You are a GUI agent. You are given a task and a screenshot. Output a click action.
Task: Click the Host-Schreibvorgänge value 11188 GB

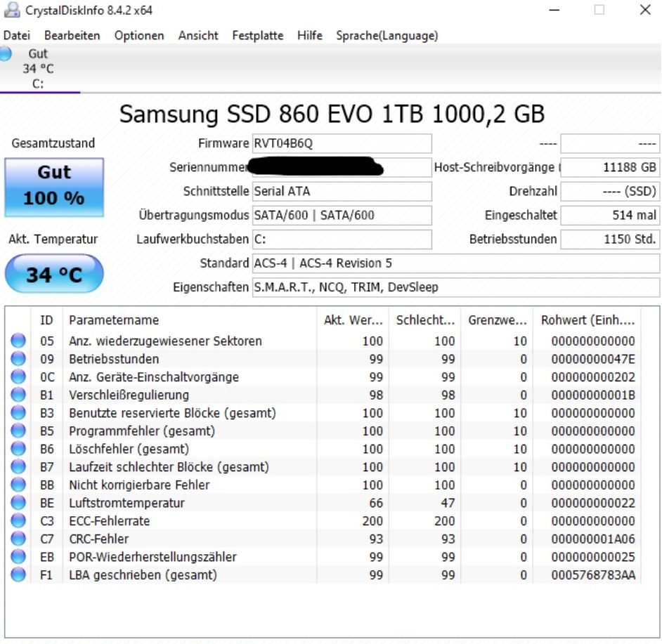click(x=610, y=168)
